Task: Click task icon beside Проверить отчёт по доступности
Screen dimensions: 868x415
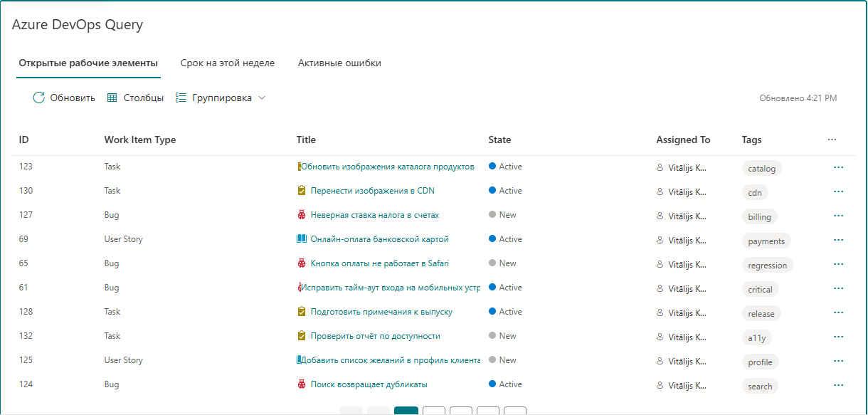Action: click(x=302, y=336)
